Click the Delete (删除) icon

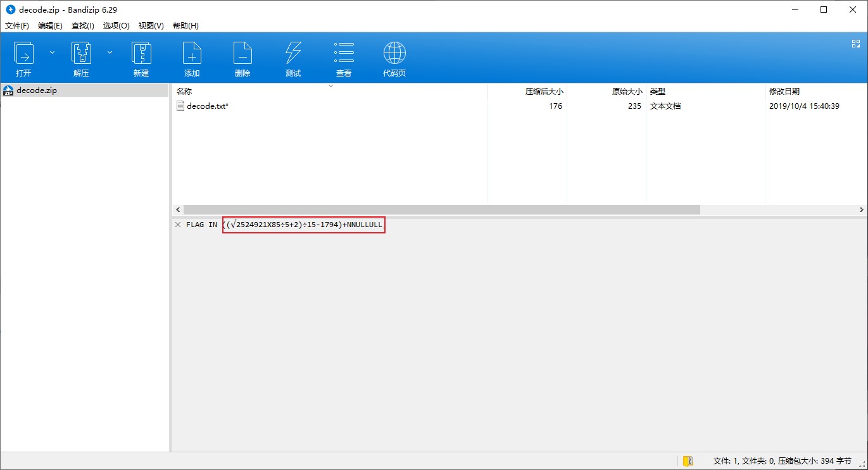pos(242,53)
